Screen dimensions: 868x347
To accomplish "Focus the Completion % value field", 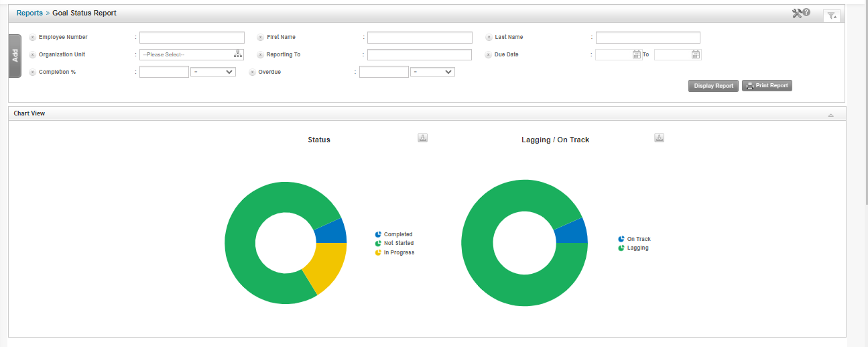I will click(164, 72).
